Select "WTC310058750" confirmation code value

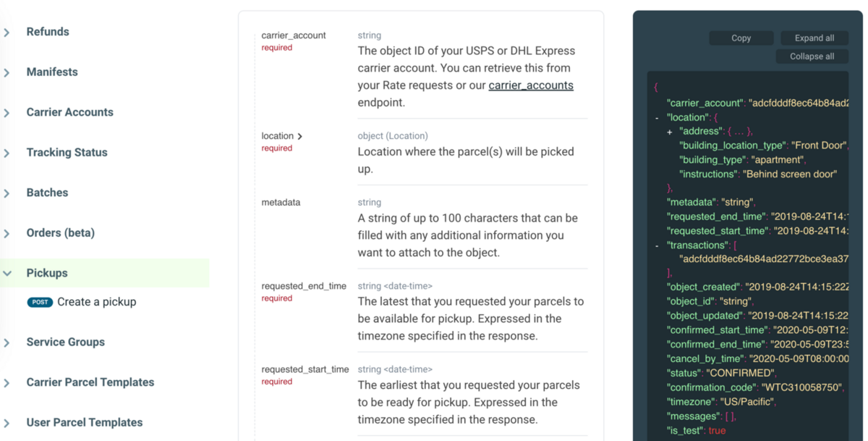[802, 387]
